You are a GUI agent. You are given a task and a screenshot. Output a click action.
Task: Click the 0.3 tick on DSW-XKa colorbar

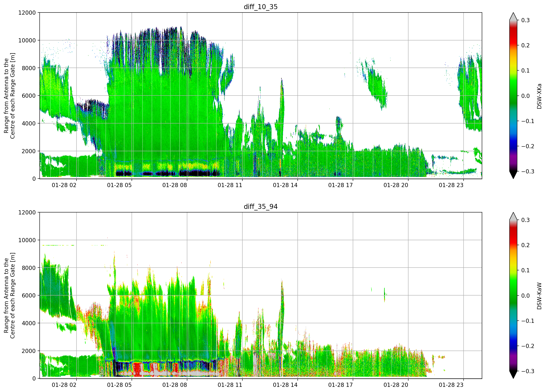tap(526, 20)
